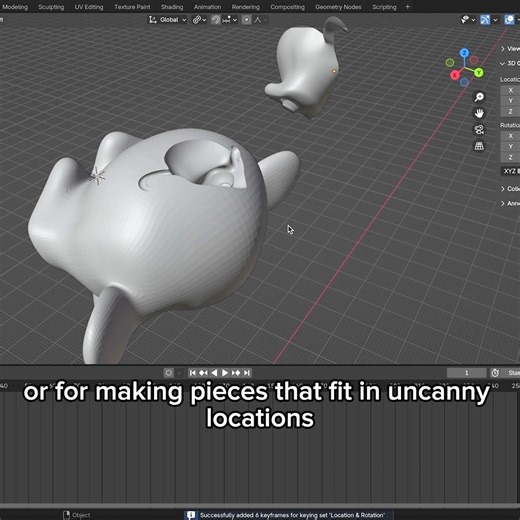Open the Modeling workspace tab

coord(15,7)
